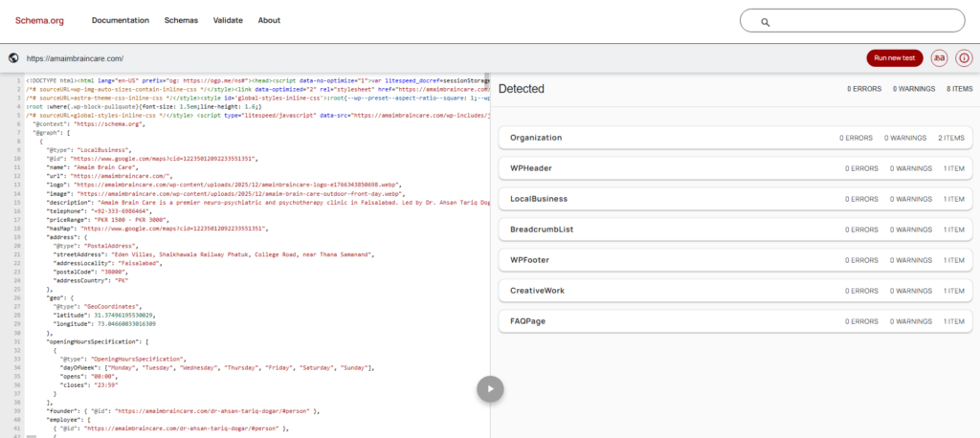The height and width of the screenshot is (438, 980).
Task: Click the "description" code line
Action: (267, 203)
